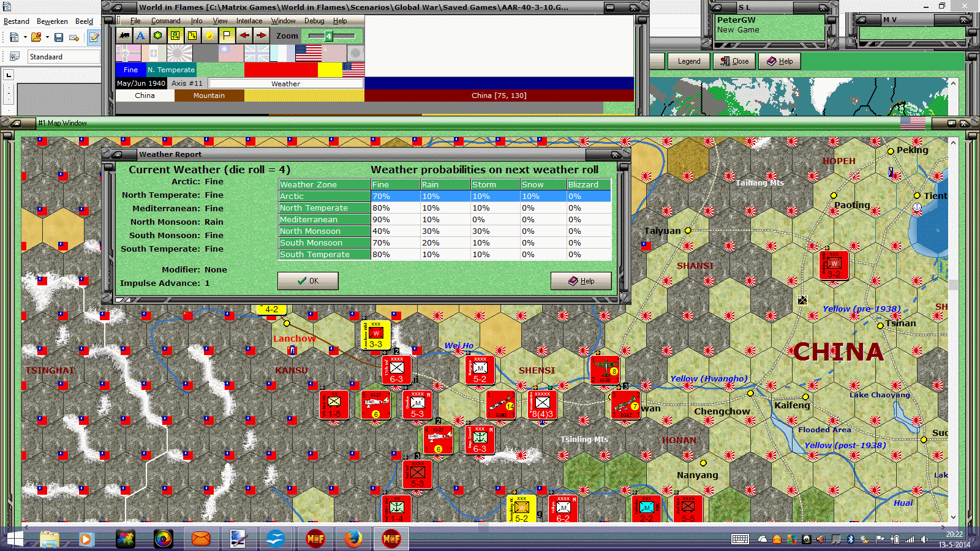Viewport: 980px width, 551px height.
Task: Select the Arctic row in probabilities table
Action: pos(445,197)
